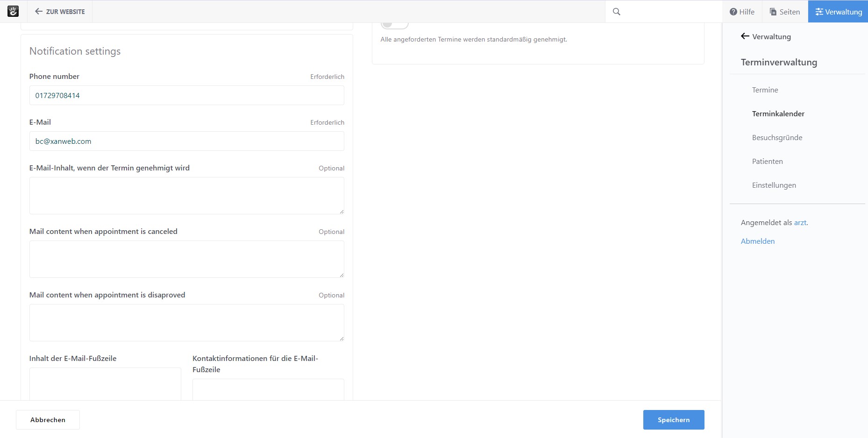Click the Kontaktinformationen E-Mail-Fußzeile textarea
This screenshot has width=868, height=438.
point(268,389)
